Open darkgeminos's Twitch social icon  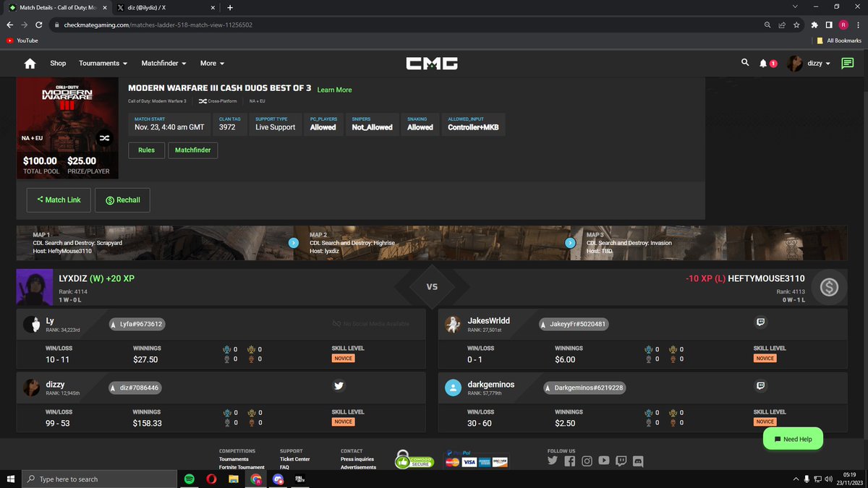tap(760, 386)
